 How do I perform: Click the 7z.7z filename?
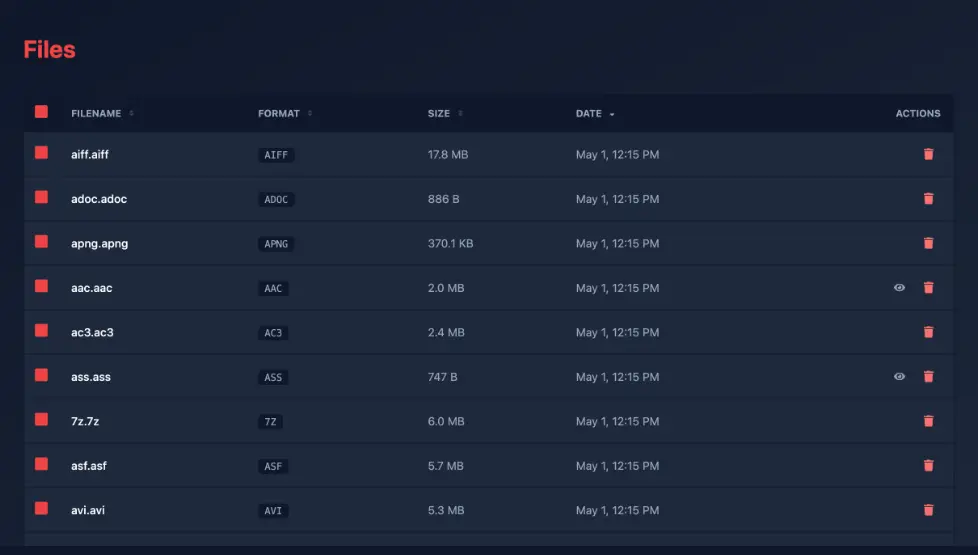click(85, 422)
